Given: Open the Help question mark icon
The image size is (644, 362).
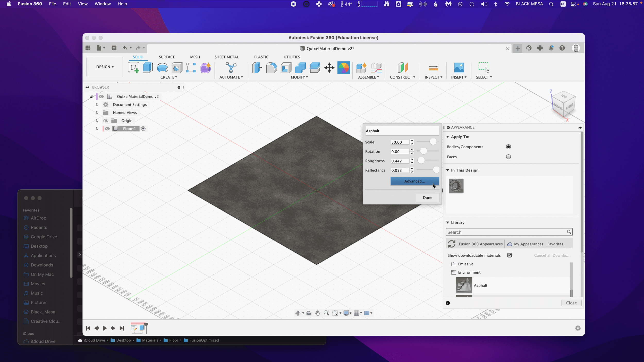Looking at the screenshot, I should pyautogui.click(x=562, y=48).
